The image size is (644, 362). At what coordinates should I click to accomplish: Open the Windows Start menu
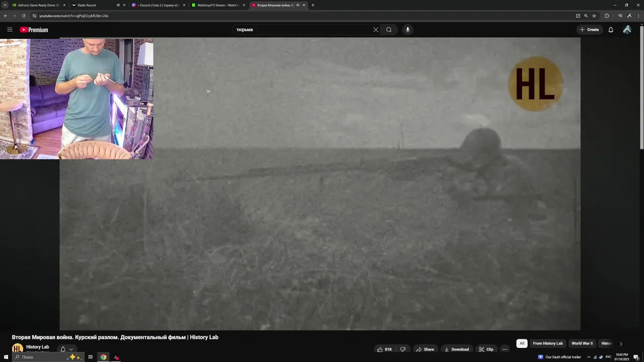pyautogui.click(x=6, y=357)
